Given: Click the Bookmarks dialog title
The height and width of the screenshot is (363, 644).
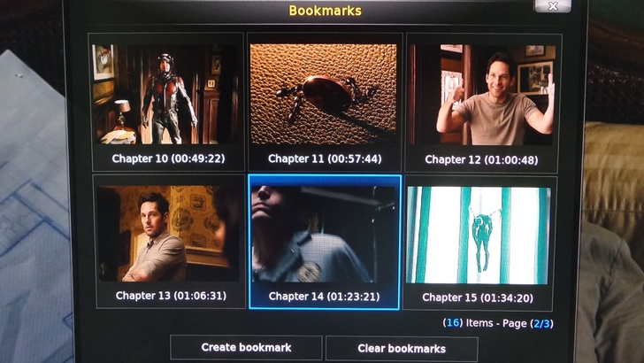Looking at the screenshot, I should point(326,11).
